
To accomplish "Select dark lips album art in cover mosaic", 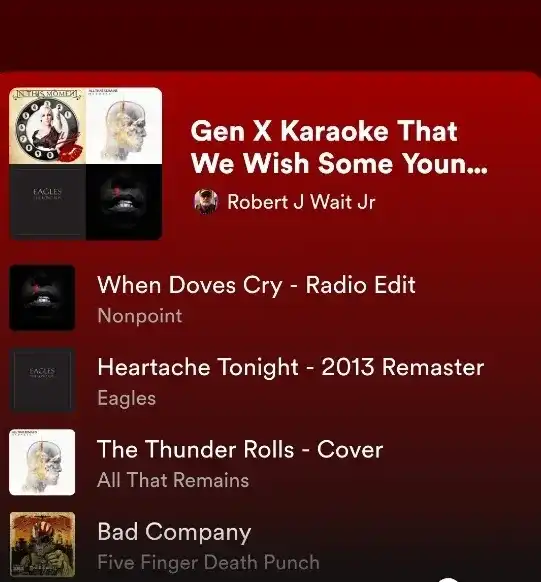I will (124, 202).
